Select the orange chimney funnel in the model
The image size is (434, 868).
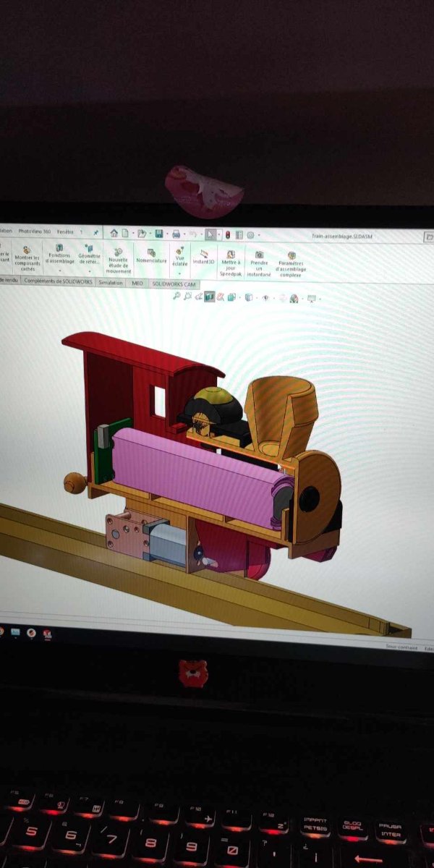pyautogui.click(x=281, y=416)
